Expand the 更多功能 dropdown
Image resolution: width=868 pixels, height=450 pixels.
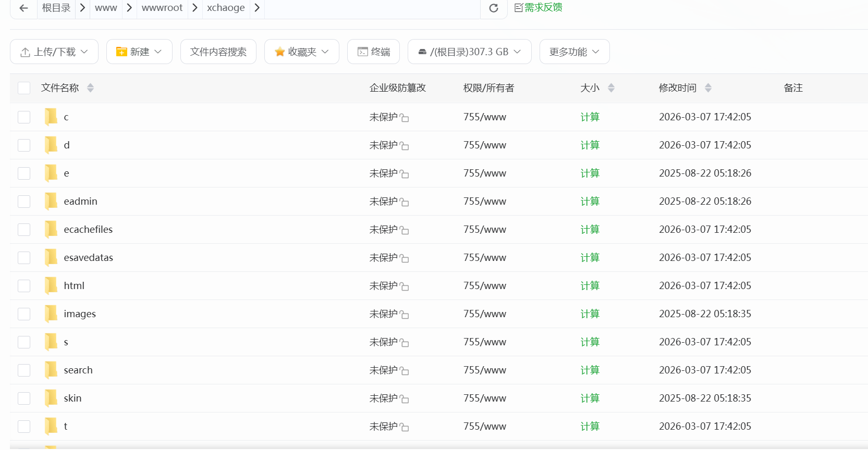pos(574,52)
